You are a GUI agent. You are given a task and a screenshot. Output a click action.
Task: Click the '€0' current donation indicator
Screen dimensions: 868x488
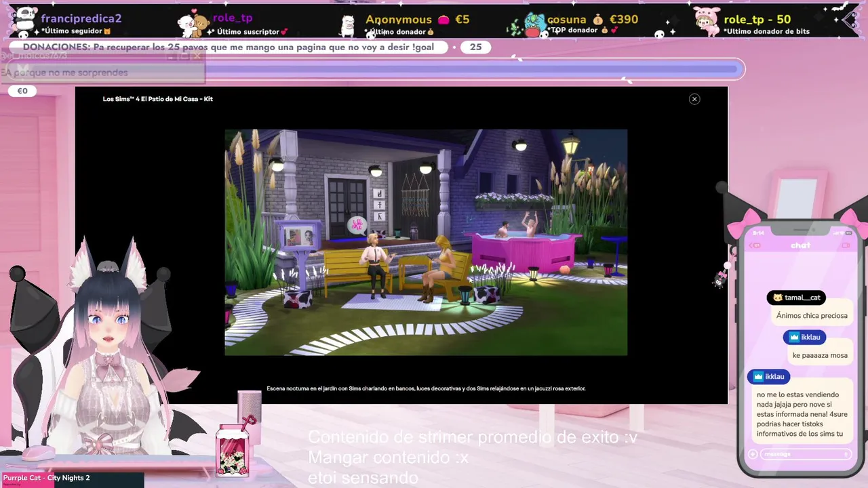coord(22,91)
